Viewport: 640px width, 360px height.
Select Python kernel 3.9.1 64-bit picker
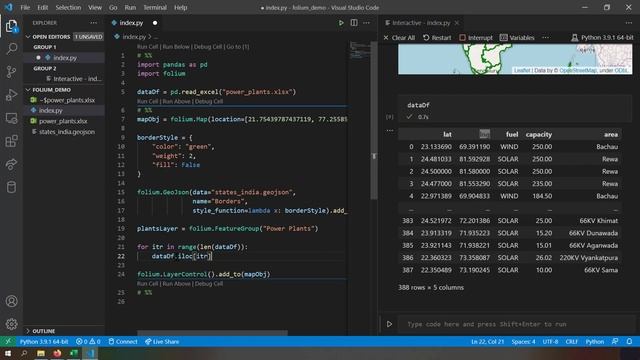[602, 38]
